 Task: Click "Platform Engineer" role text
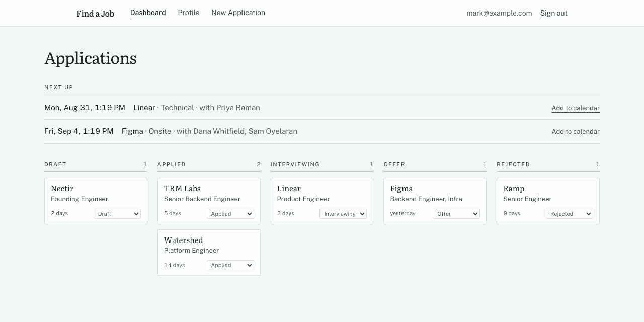click(x=191, y=251)
